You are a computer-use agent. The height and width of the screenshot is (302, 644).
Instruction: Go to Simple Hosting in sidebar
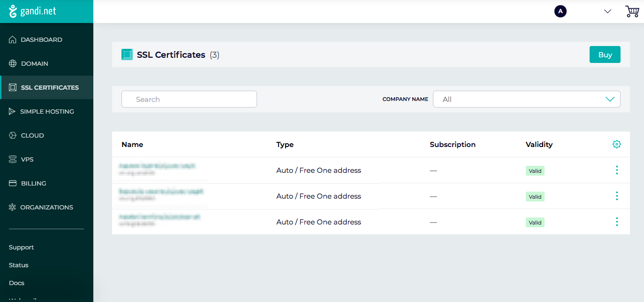[46, 112]
